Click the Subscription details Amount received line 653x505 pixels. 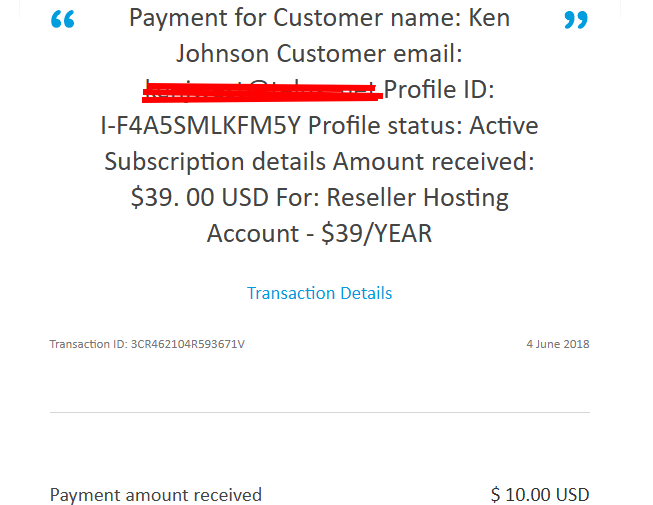coord(319,162)
